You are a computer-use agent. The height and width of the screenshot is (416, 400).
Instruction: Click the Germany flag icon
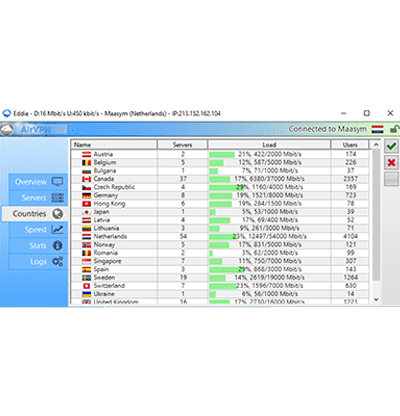[87, 195]
